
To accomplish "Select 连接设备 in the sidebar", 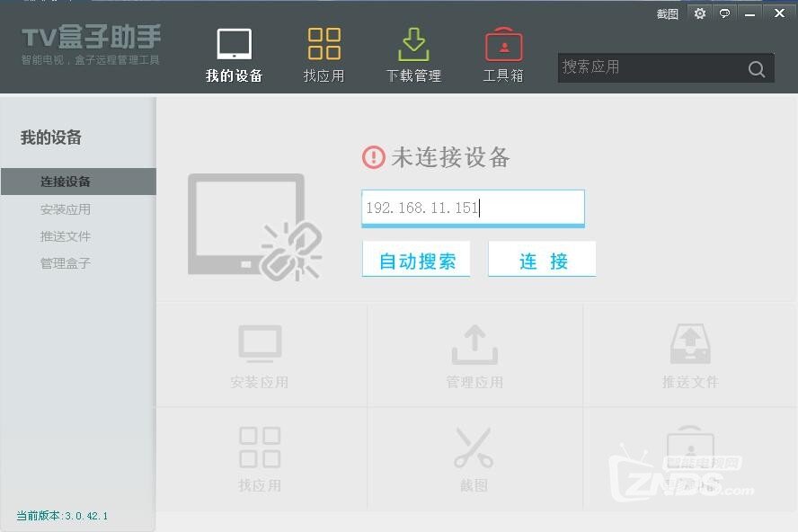I will (78, 182).
